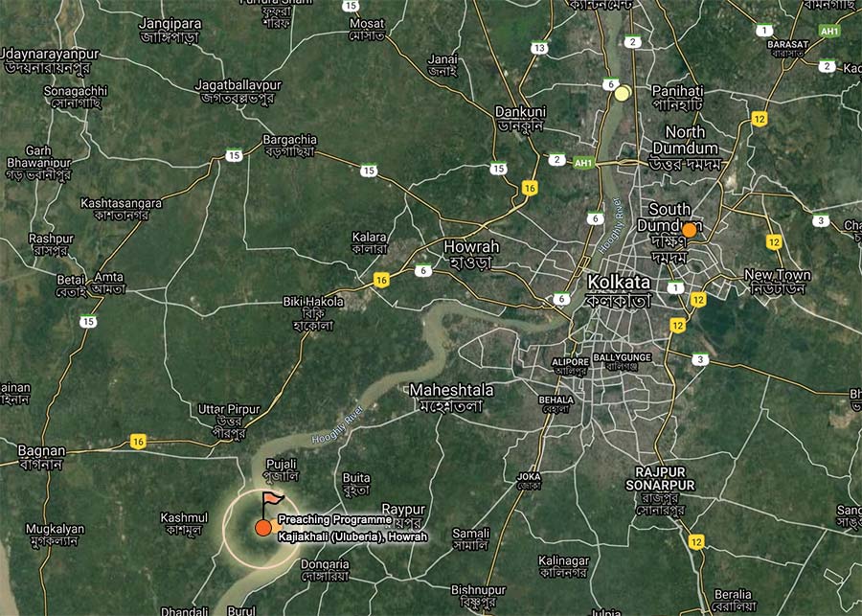
Task: Click the Behala district label
Action: [556, 405]
